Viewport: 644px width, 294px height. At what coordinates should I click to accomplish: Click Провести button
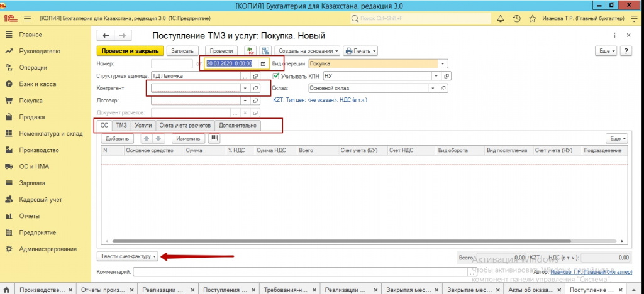point(221,51)
